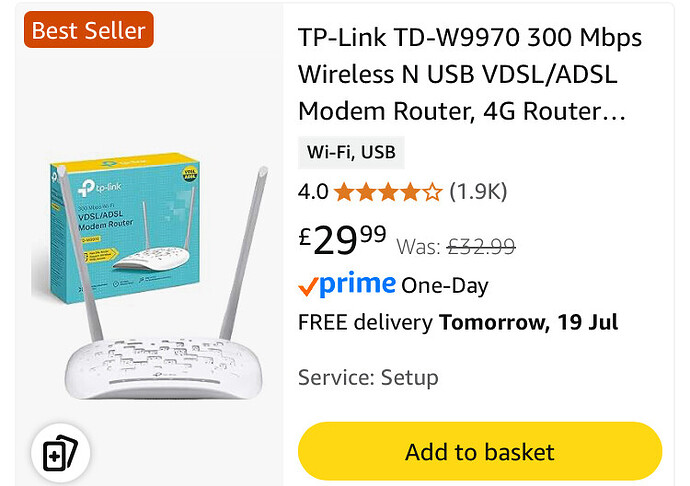Click the 4.0 rating number
The width and height of the screenshot is (690, 486).
tap(313, 192)
